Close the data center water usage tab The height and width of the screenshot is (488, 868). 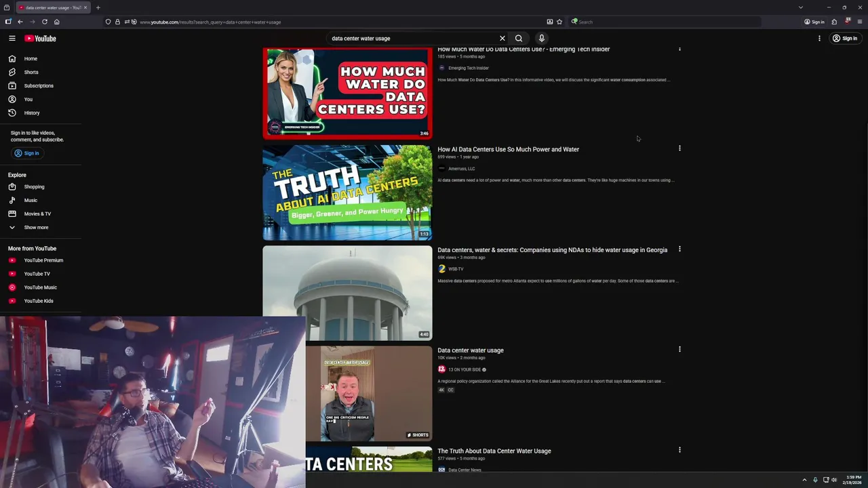[x=85, y=7]
